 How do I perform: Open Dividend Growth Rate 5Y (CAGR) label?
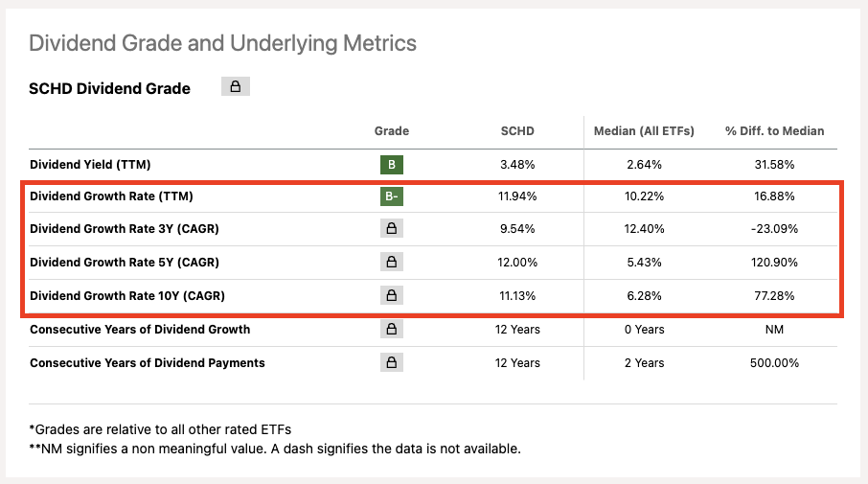tap(125, 262)
